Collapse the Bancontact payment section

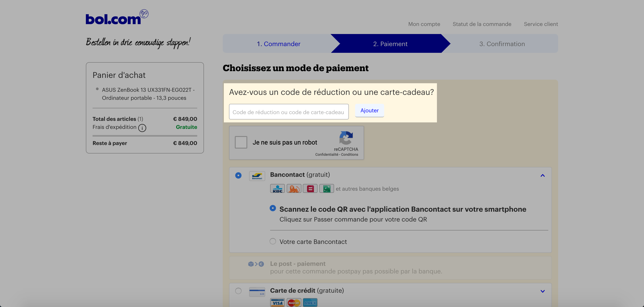point(542,175)
